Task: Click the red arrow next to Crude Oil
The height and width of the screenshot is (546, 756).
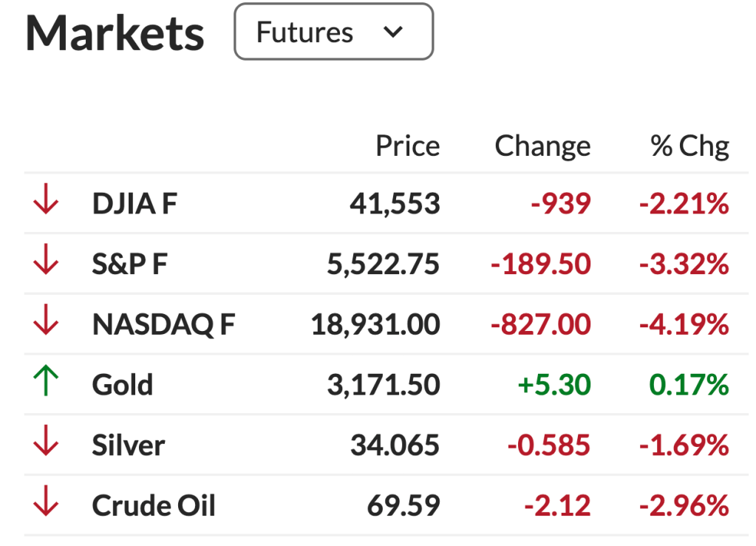Action: pyautogui.click(x=46, y=506)
